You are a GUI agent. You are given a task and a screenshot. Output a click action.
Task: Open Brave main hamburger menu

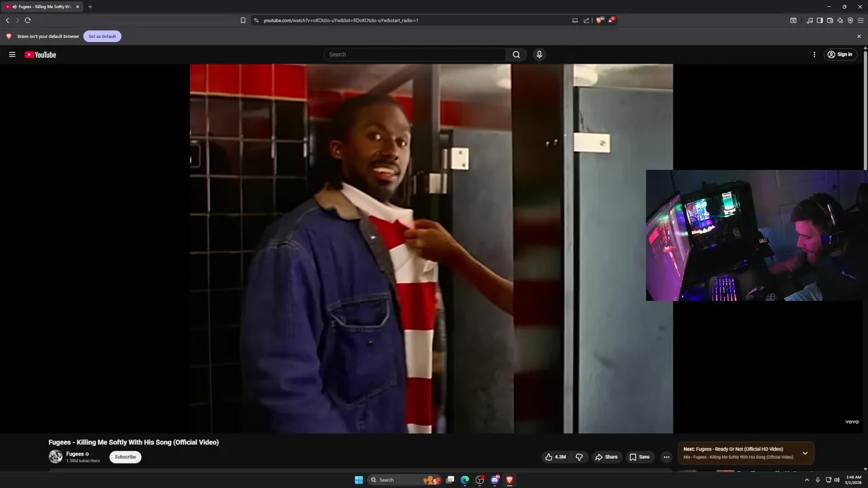pyautogui.click(x=861, y=20)
